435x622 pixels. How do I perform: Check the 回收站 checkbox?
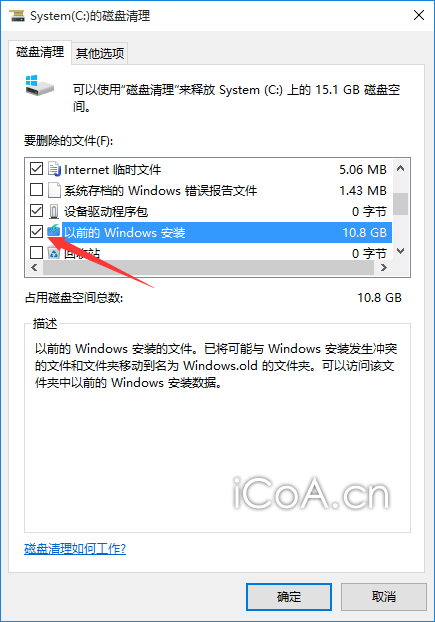(36, 252)
